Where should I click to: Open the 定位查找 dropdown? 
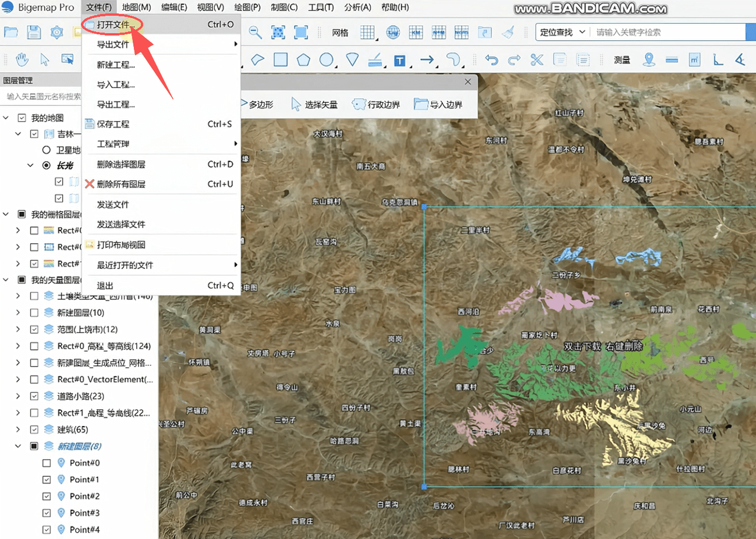coord(562,32)
